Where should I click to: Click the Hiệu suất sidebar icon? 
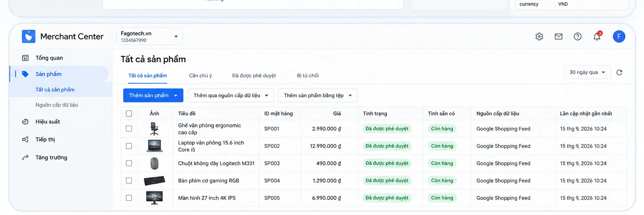point(26,122)
